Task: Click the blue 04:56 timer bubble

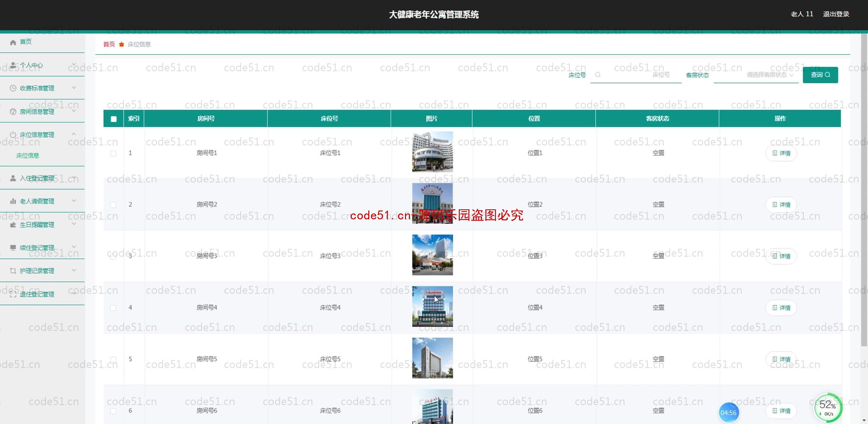Action: point(728,413)
